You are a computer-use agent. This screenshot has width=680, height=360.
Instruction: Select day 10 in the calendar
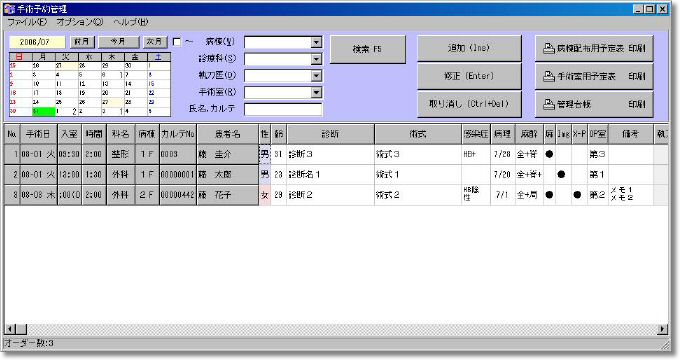pos(44,84)
